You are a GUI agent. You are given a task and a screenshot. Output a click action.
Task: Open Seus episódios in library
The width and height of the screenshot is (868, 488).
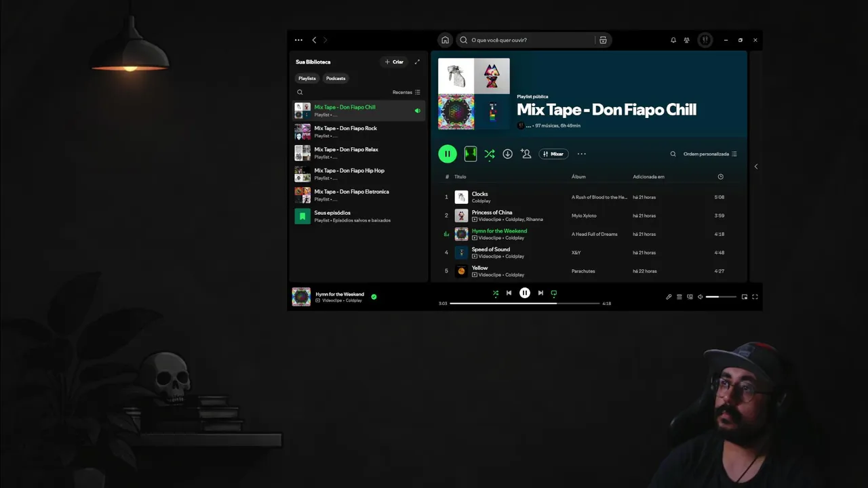click(359, 216)
